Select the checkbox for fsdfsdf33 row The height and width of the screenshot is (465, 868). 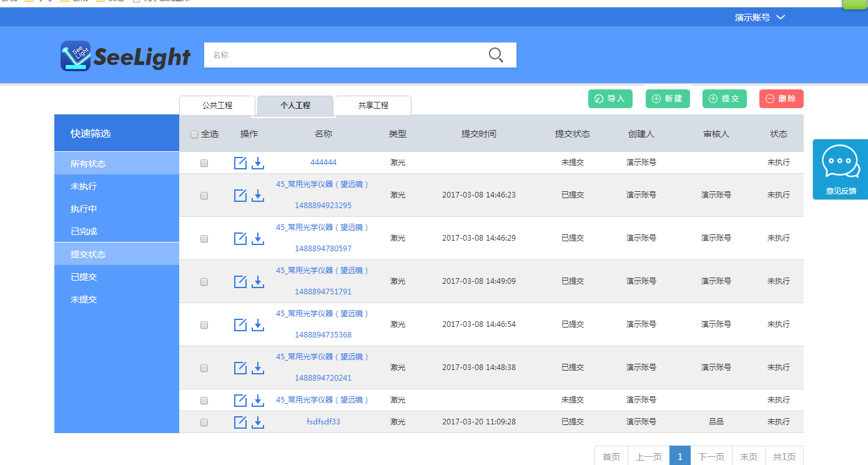click(x=204, y=422)
